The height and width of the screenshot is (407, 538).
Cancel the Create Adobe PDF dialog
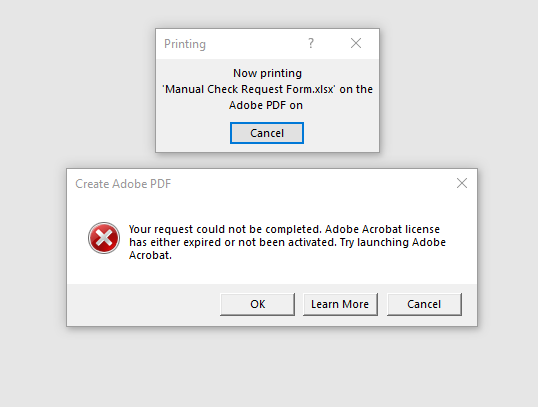click(x=424, y=304)
